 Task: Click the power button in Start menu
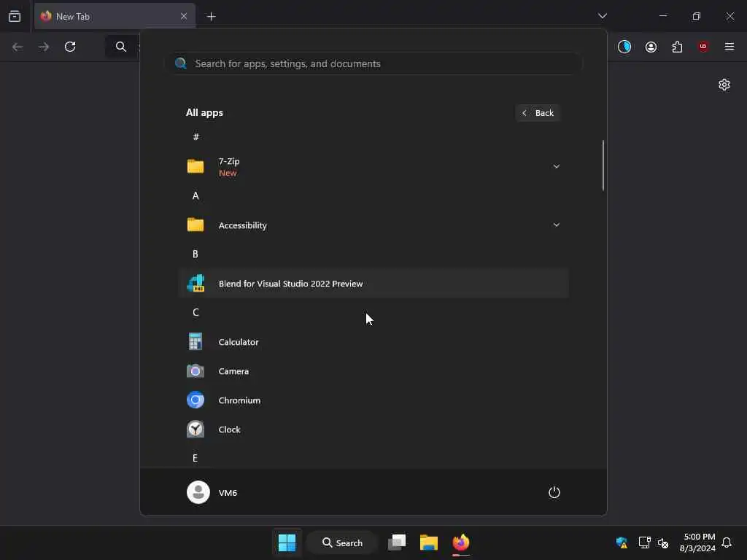554,492
